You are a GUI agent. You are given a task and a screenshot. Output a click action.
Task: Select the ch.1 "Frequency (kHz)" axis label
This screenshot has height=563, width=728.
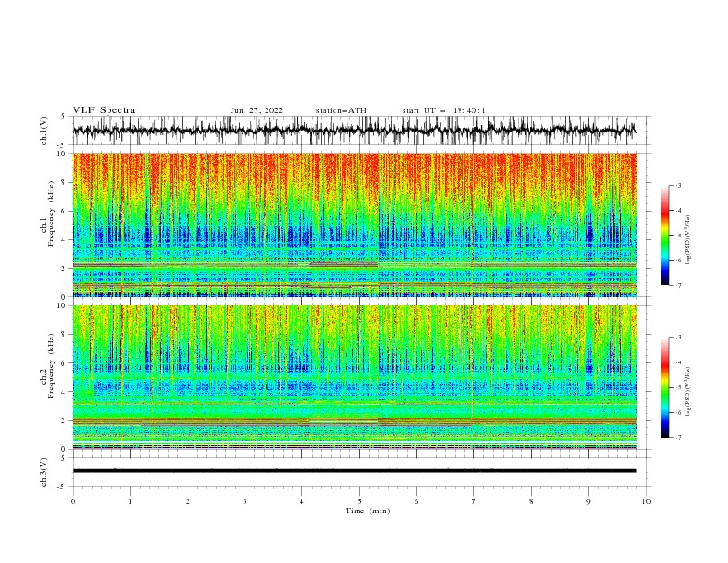click(x=51, y=212)
